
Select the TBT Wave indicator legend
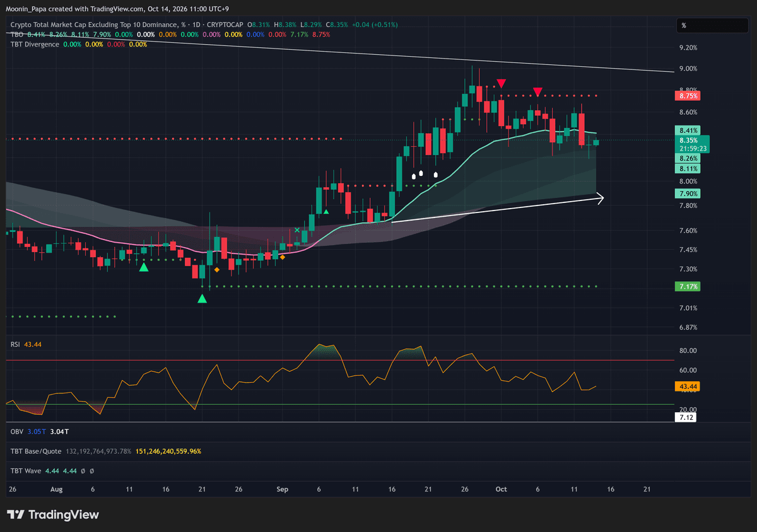click(27, 471)
